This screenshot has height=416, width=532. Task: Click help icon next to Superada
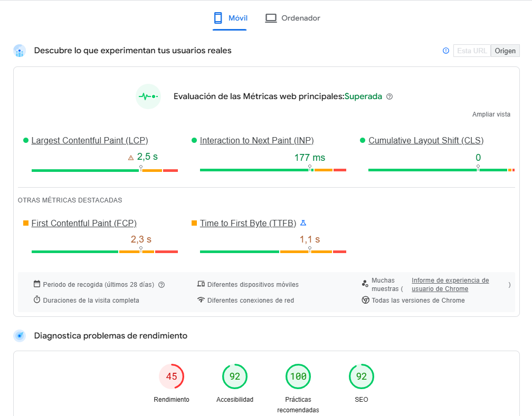389,96
